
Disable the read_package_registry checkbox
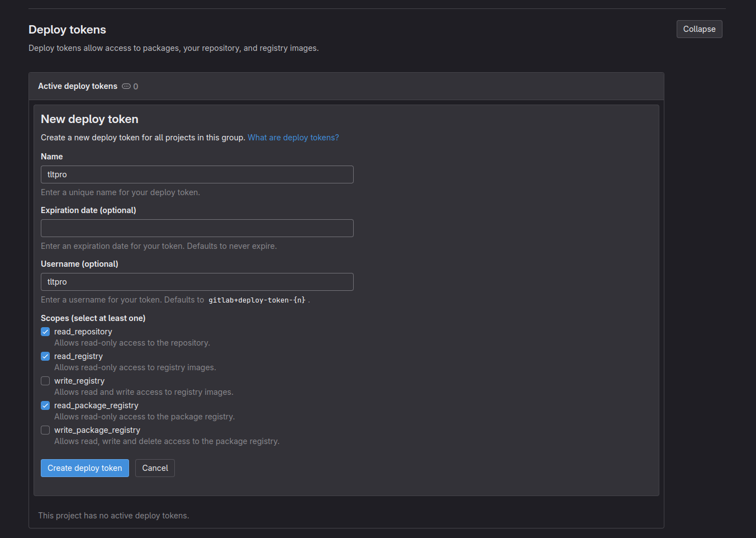pyautogui.click(x=45, y=405)
